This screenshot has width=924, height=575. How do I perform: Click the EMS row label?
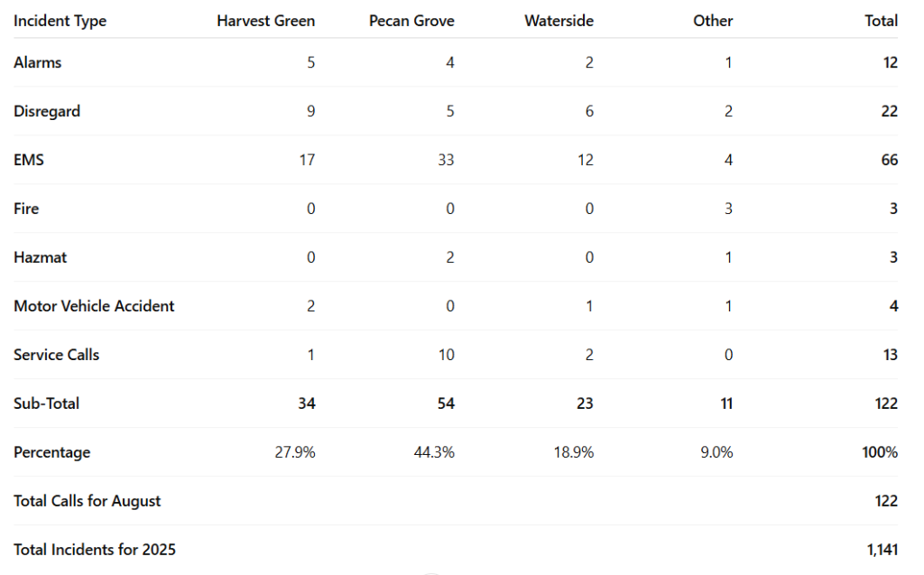(29, 160)
